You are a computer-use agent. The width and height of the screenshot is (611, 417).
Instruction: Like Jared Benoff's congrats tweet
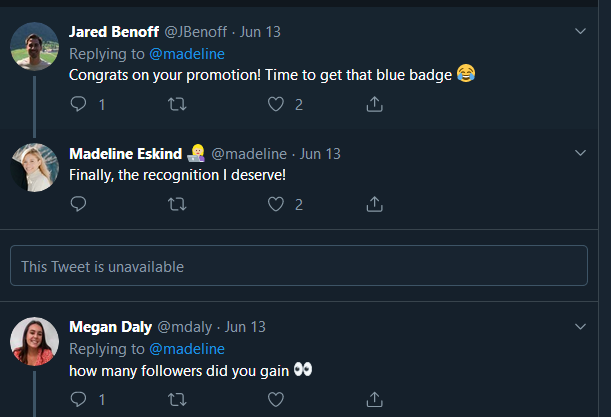click(277, 104)
